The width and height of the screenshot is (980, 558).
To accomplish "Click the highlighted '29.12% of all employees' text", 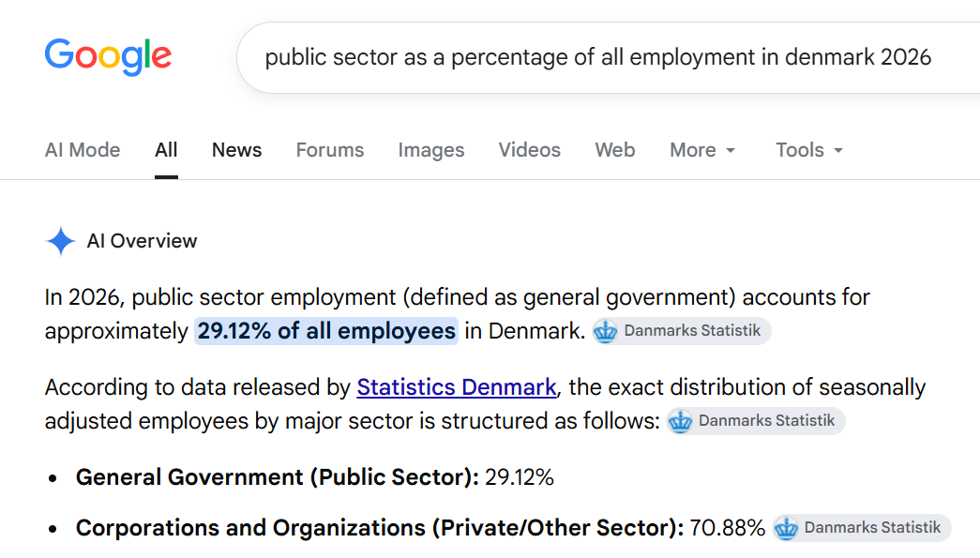I will tap(326, 331).
